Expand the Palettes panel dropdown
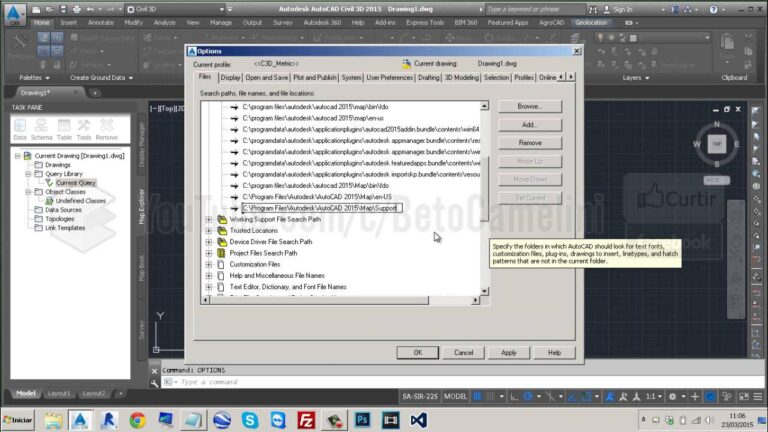The height and width of the screenshot is (432, 768). [x=34, y=78]
